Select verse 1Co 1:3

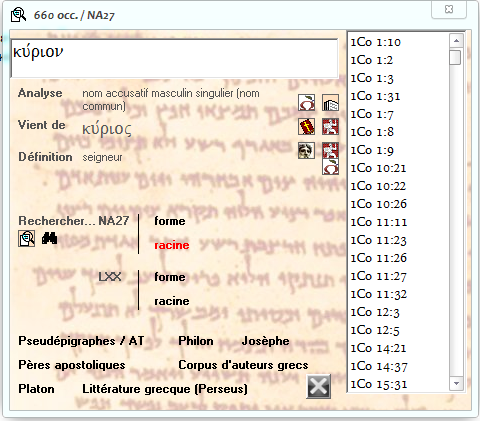372,78
